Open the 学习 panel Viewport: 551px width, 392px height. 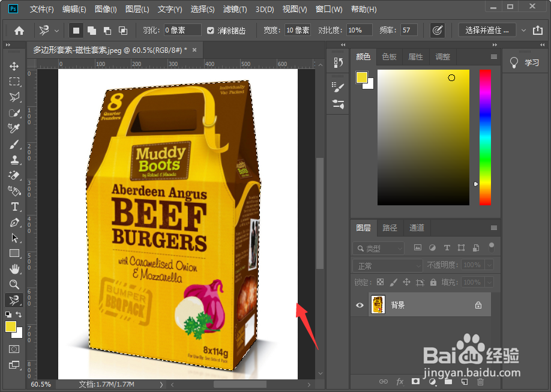coord(525,62)
